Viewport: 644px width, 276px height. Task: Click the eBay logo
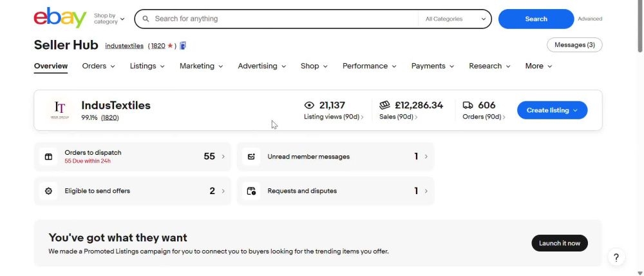pos(60,17)
